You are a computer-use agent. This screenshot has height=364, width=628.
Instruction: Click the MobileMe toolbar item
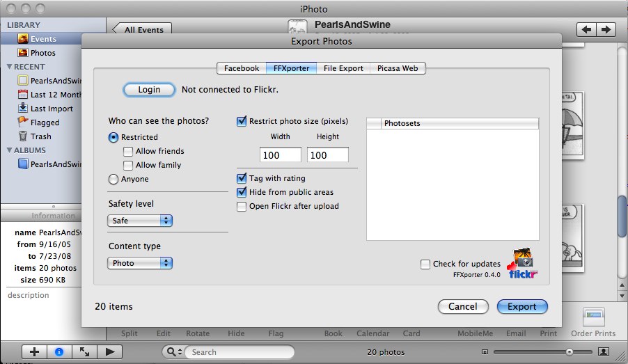point(475,333)
